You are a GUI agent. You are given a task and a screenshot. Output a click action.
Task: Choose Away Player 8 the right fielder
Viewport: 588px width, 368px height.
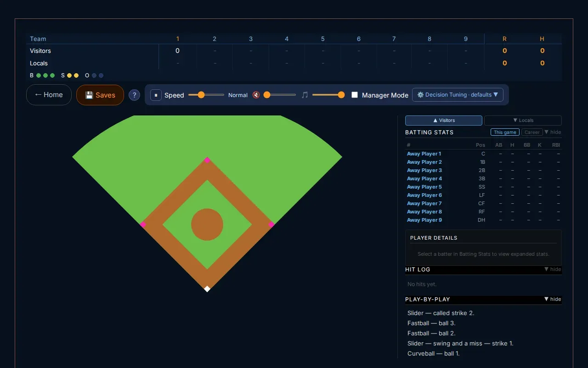point(483,212)
